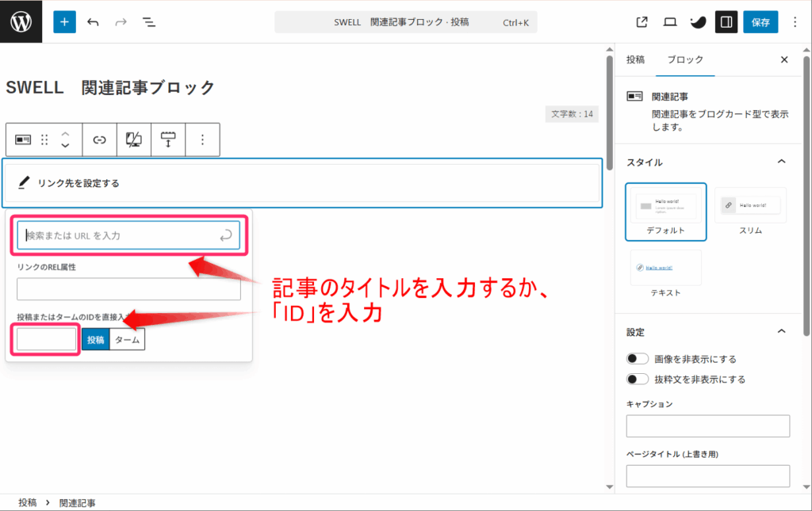This screenshot has height=511, width=812.
Task: Open the top bar options menu
Action: [795, 21]
